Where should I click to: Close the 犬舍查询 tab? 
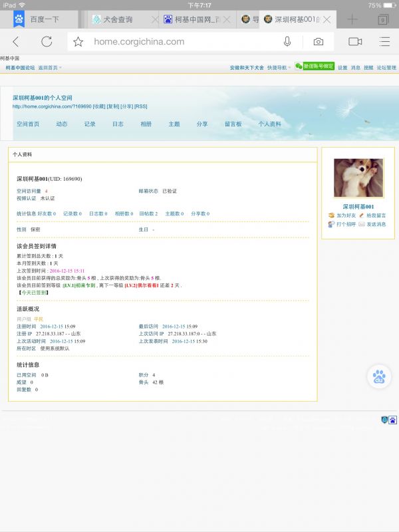click(154, 20)
